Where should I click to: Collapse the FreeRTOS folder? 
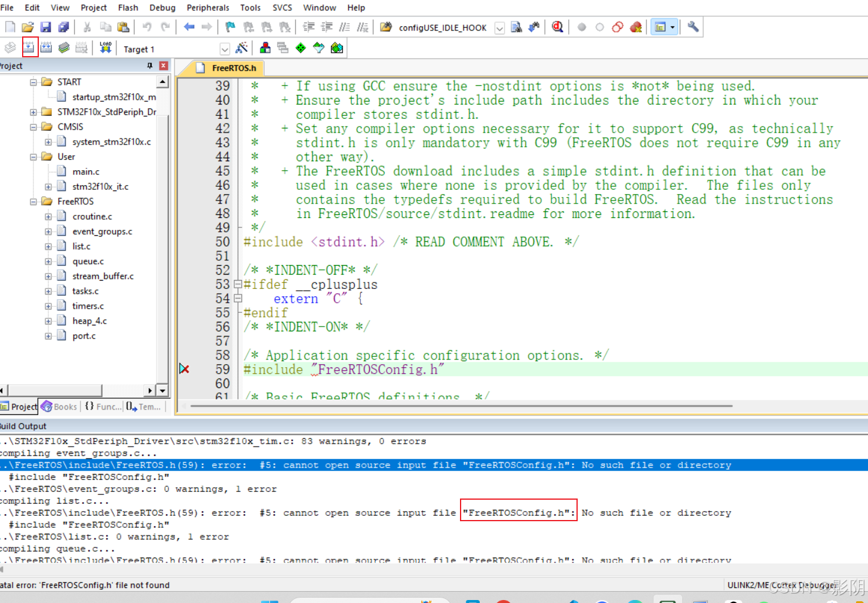coord(33,202)
